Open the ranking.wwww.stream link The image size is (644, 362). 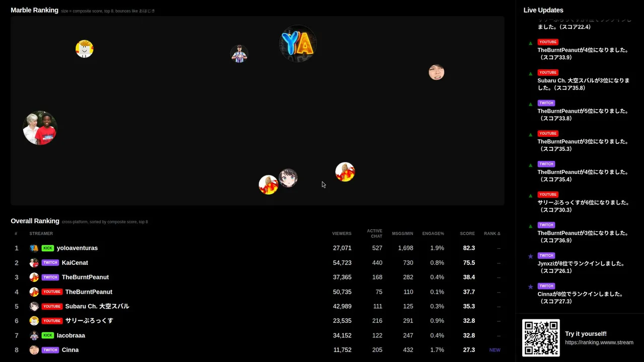(599, 342)
